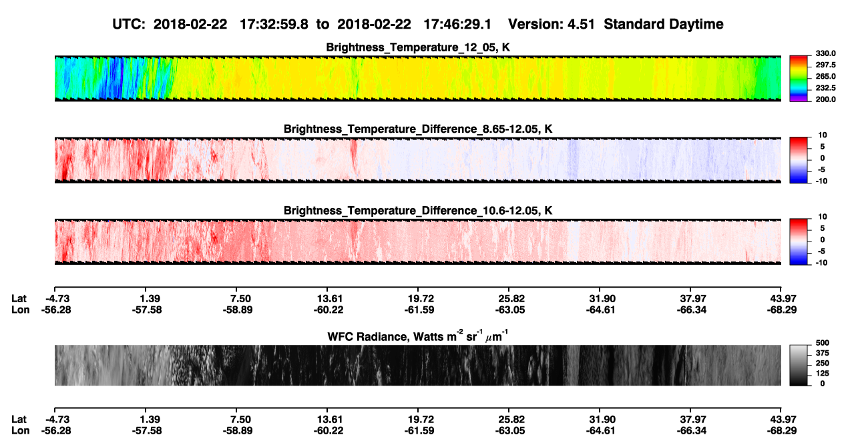Click the 330.0 color bar tick label
The height and width of the screenshot is (445, 868).
pyautogui.click(x=825, y=53)
